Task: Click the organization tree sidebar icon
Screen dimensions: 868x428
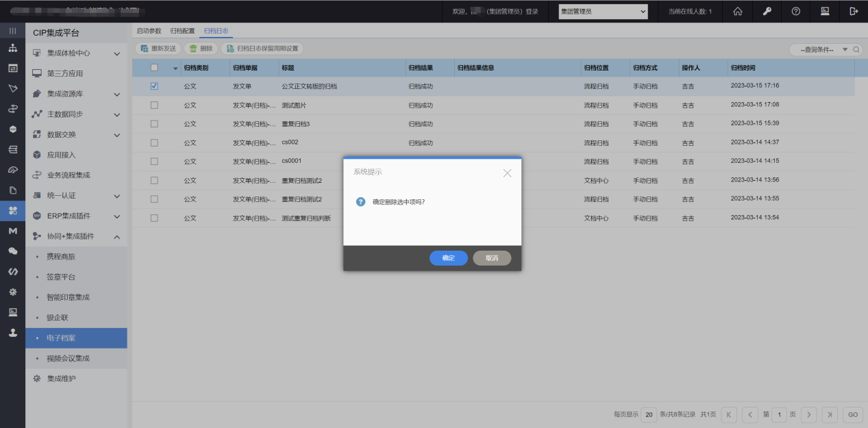Action: (x=12, y=49)
